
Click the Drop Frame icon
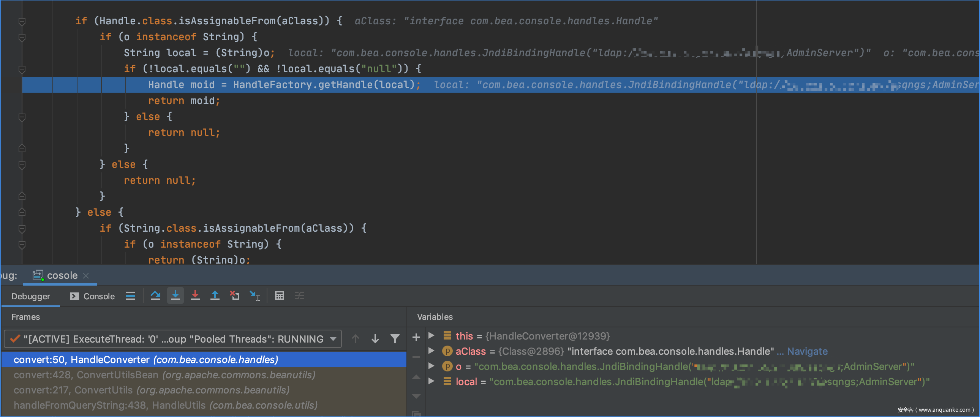click(235, 295)
